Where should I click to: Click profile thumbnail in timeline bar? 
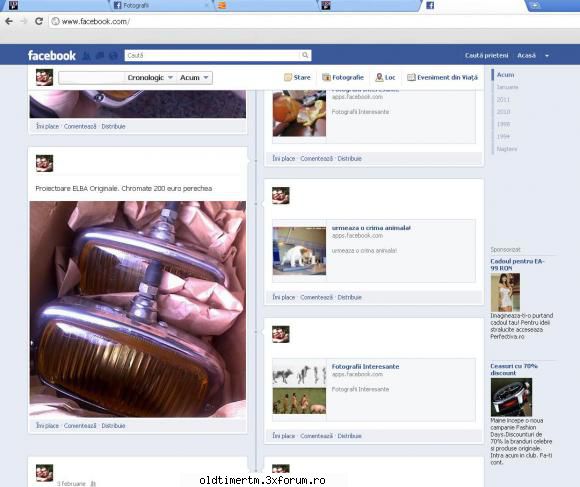(x=44, y=77)
